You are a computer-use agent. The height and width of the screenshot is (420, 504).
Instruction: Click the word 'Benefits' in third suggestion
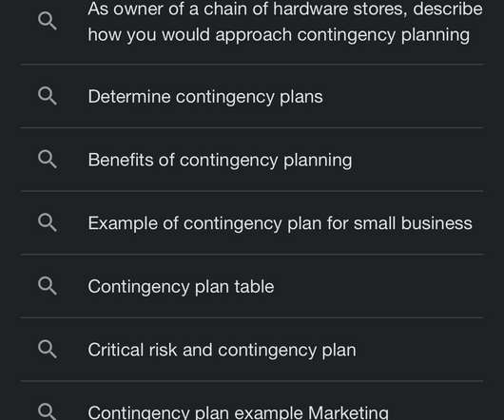[x=121, y=160]
